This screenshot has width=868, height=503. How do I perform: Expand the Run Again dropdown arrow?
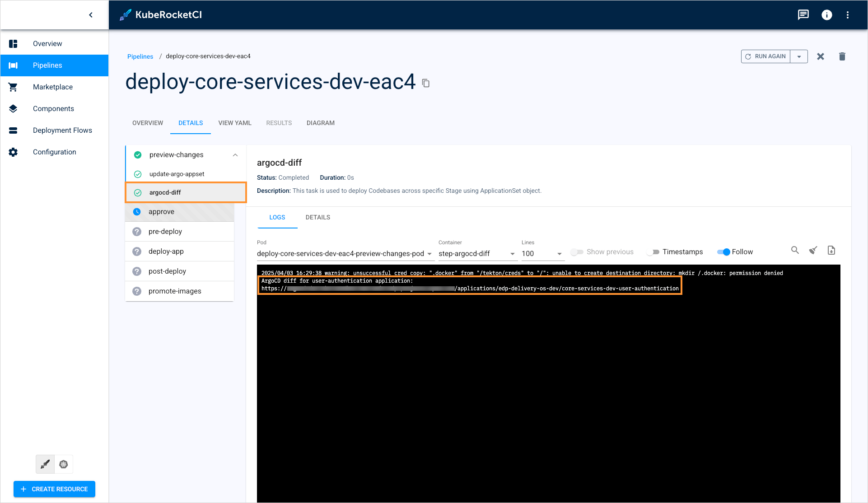799,56
